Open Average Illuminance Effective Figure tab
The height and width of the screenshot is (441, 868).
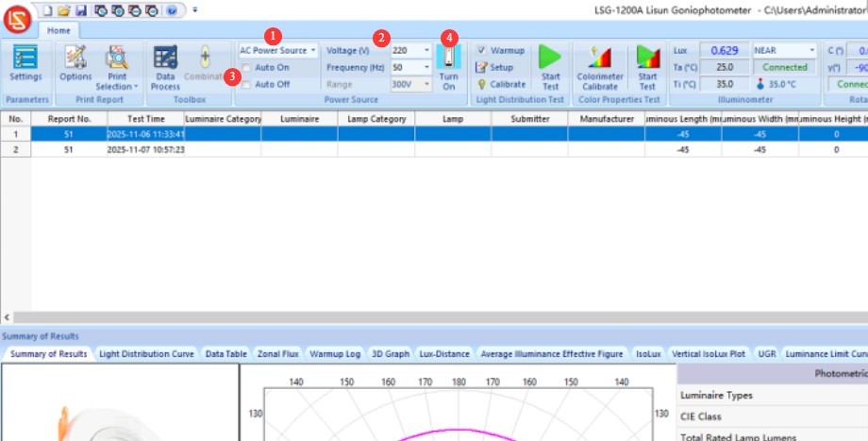coord(552,353)
